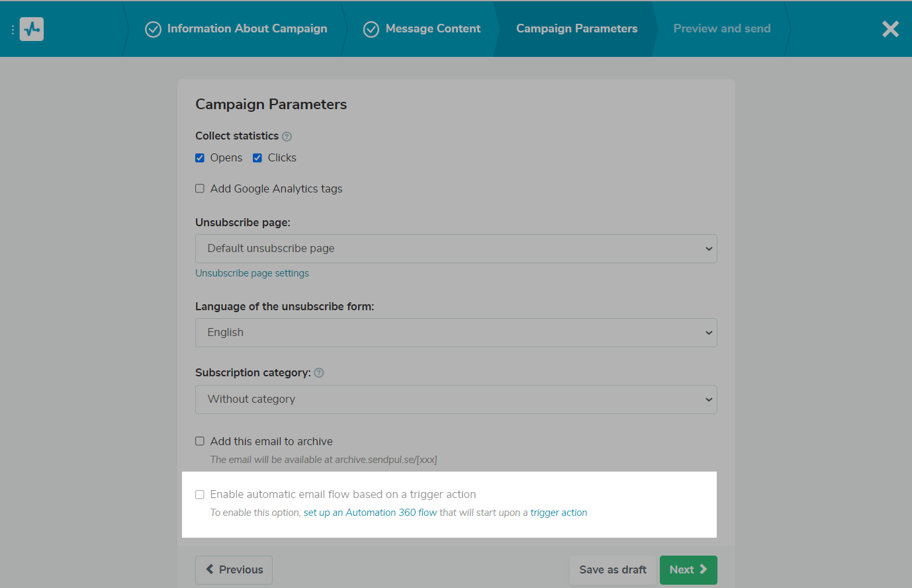Screen dimensions: 912x588
Task: Go to the Preview and send step
Action: [x=721, y=28]
